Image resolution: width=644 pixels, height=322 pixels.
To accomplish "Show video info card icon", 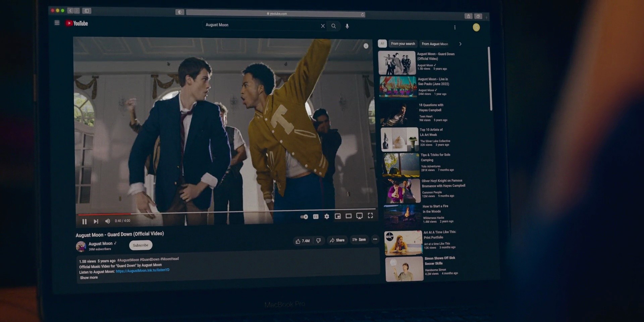I will (366, 46).
